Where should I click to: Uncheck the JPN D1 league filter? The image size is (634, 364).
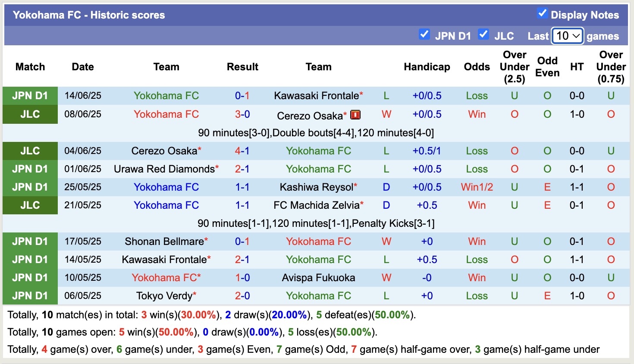click(424, 35)
